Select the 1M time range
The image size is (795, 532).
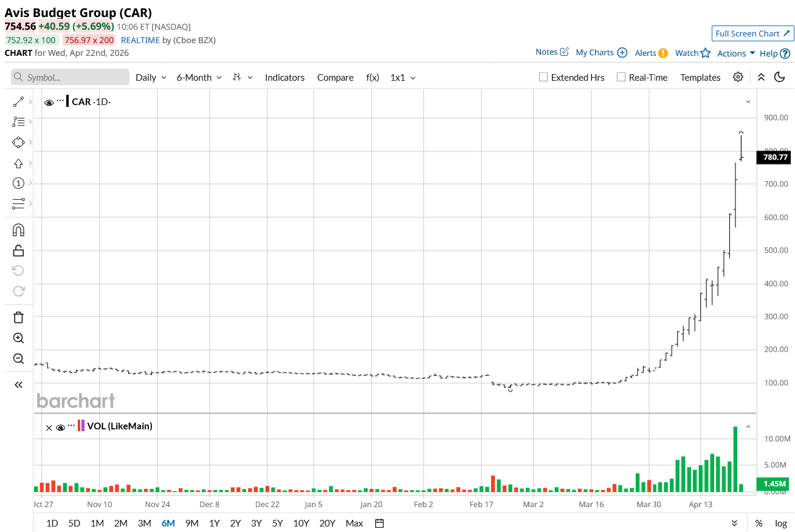pos(97,523)
